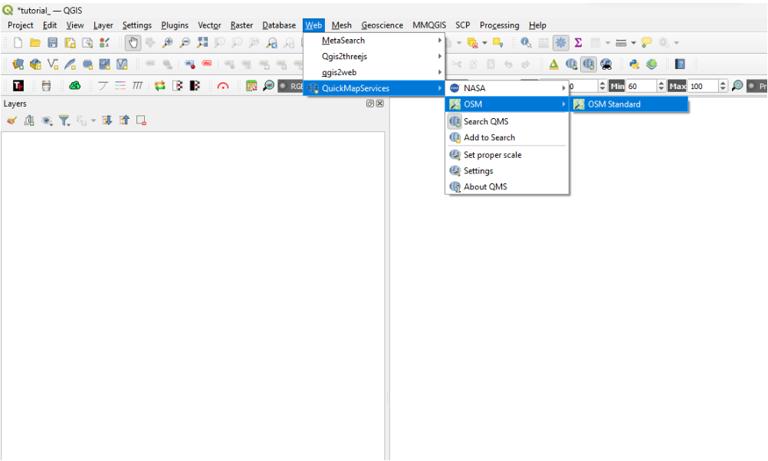Expand the MetaSearch submenu arrow

point(440,40)
